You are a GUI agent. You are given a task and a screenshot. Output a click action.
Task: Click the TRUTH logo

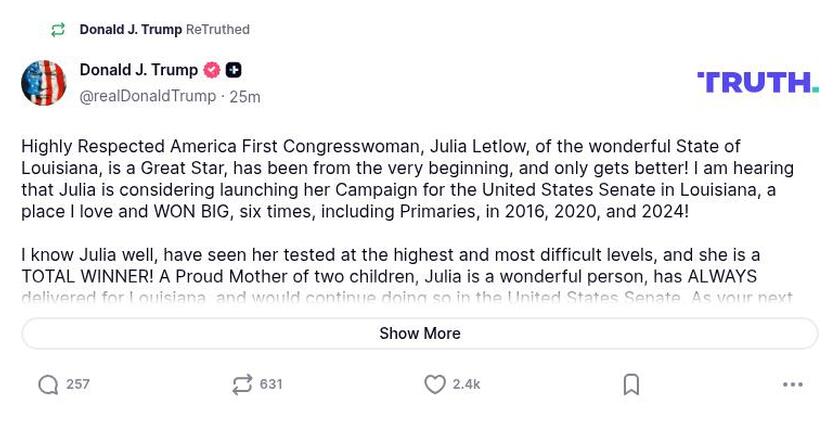point(757,82)
